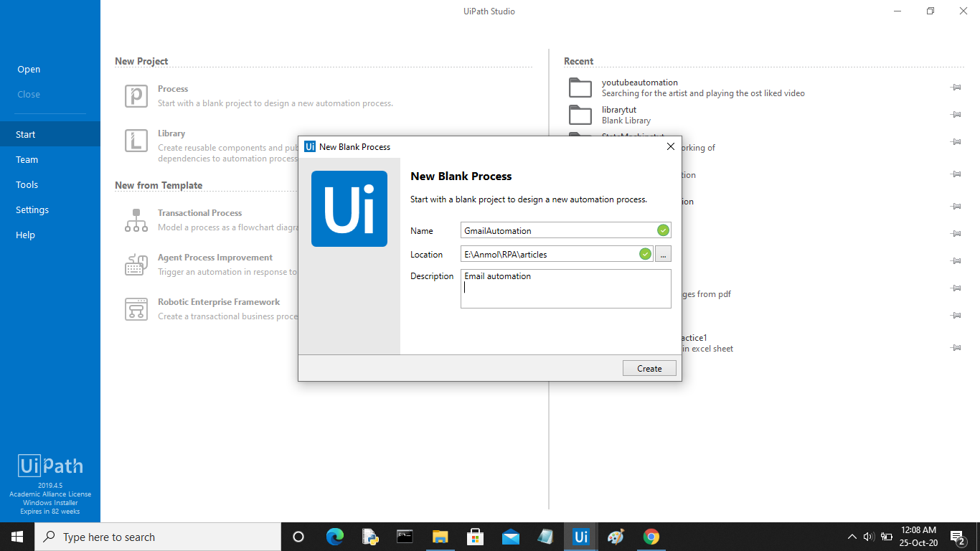Pin the youtubeautomation recent project

(x=956, y=88)
